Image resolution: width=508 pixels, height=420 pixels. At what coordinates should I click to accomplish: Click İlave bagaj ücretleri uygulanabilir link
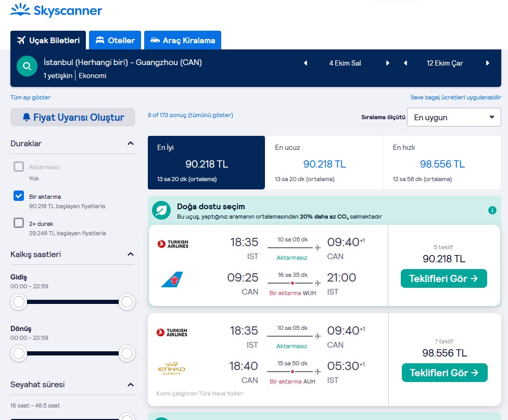(456, 97)
